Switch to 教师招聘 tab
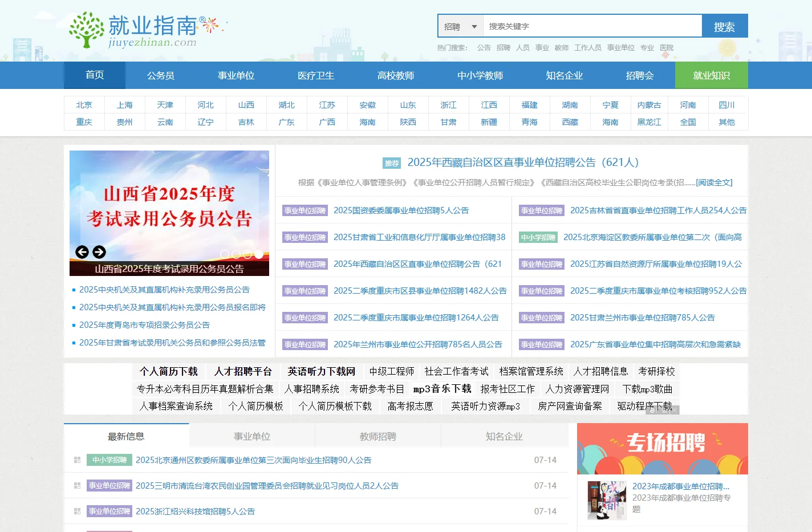Image resolution: width=812 pixels, height=532 pixels. (378, 436)
